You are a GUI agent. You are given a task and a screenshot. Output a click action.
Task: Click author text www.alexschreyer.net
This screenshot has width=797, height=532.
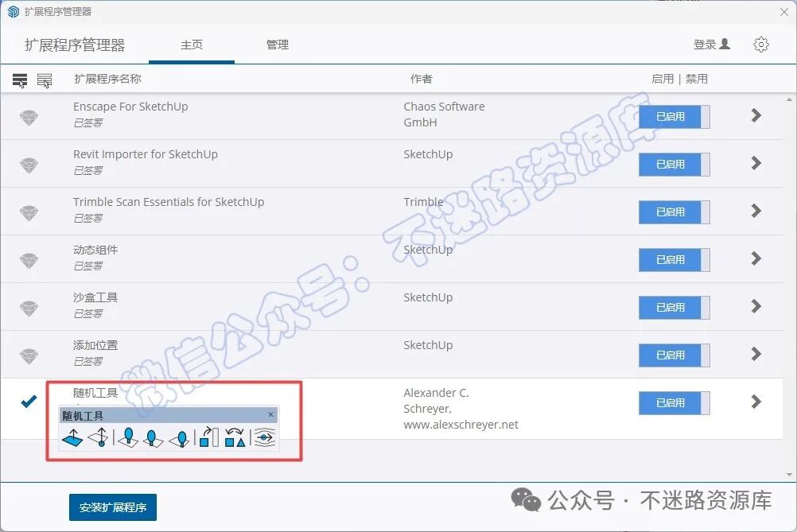click(x=461, y=425)
